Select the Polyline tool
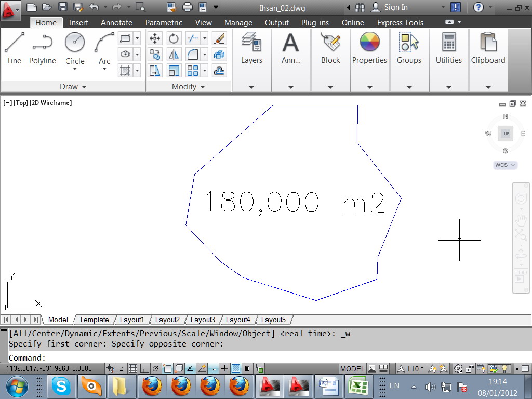The width and height of the screenshot is (532, 399). (42, 49)
